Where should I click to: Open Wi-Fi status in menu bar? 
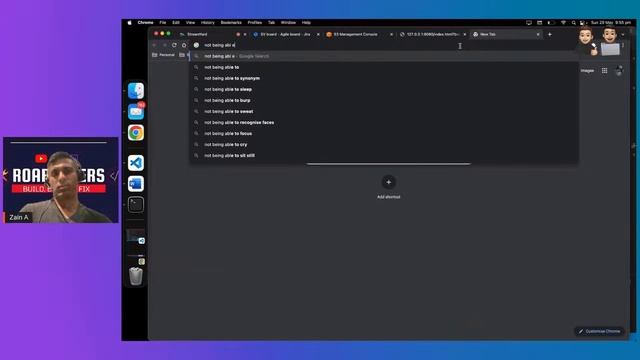[564, 23]
